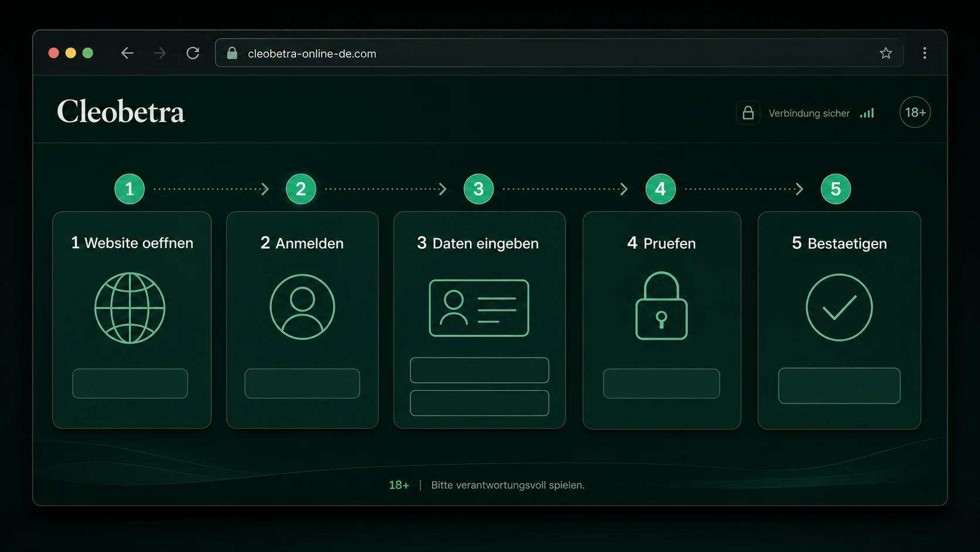
Task: Click the 1 Website oeffnen heading
Action: click(x=132, y=243)
